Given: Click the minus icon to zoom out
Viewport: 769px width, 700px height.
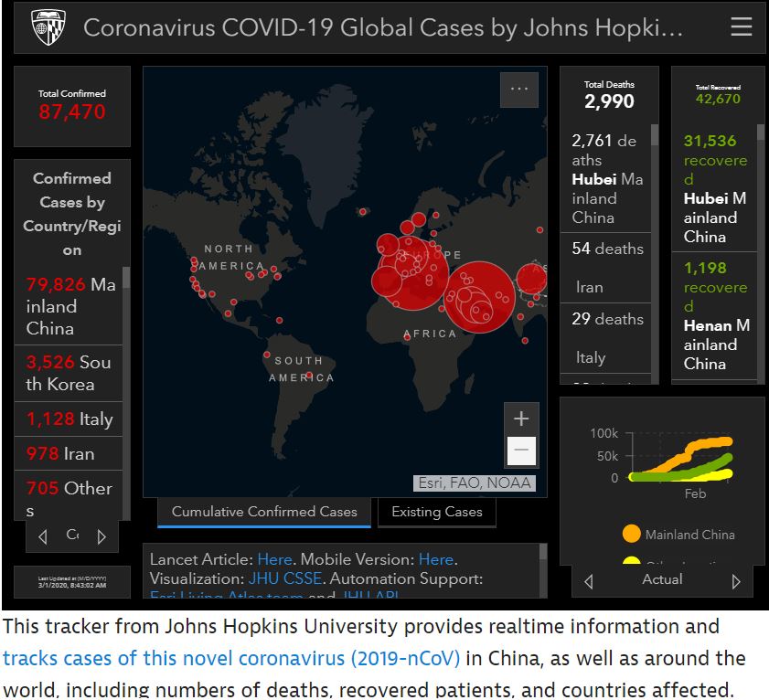Looking at the screenshot, I should (520, 449).
